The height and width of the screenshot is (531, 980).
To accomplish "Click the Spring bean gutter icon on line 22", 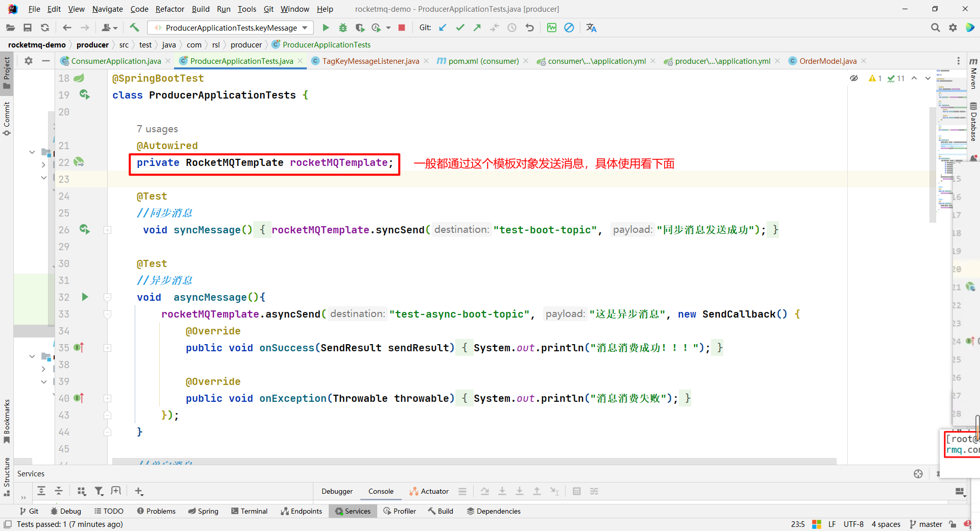I will (x=79, y=162).
